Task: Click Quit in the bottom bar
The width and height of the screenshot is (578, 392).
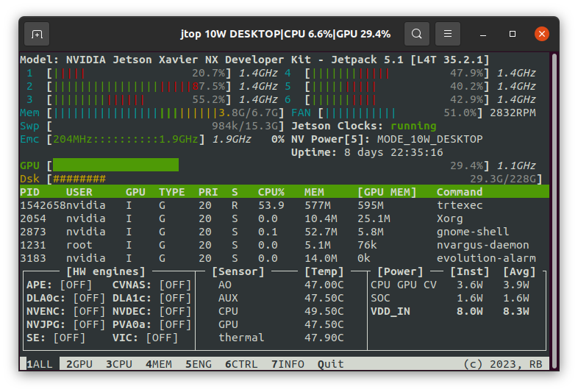Action: (330, 364)
